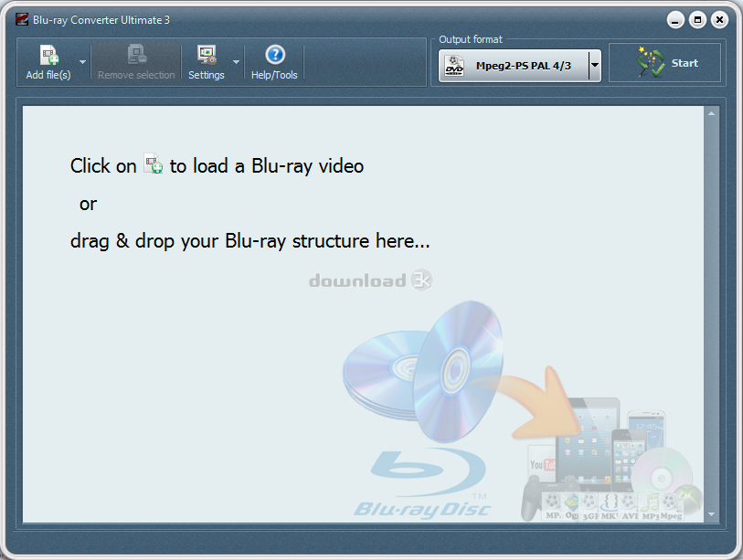
Task: Click the add-file icon inside the instruction text
Action: tap(153, 164)
